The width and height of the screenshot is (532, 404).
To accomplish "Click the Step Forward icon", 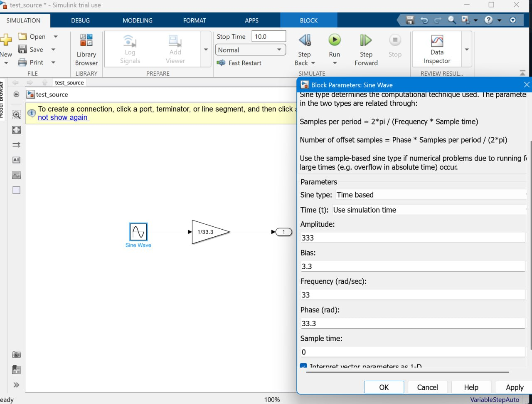I will (366, 40).
